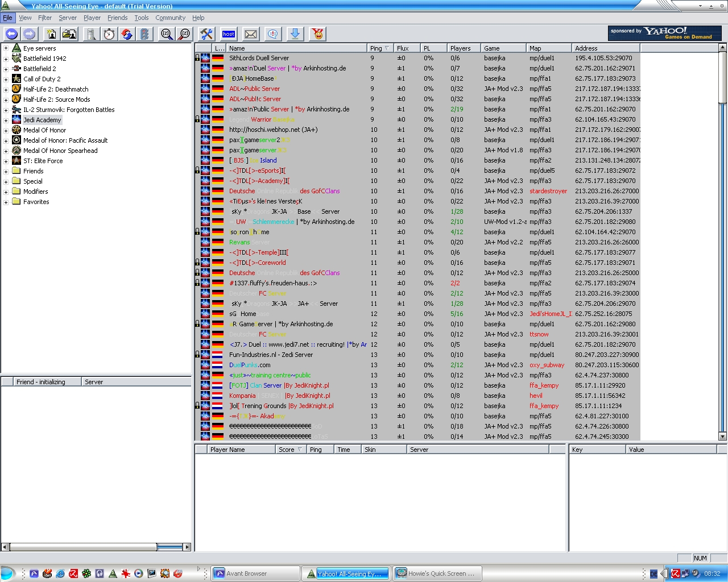
Task: Click the blue 'host' toolbar button
Action: coord(229,34)
